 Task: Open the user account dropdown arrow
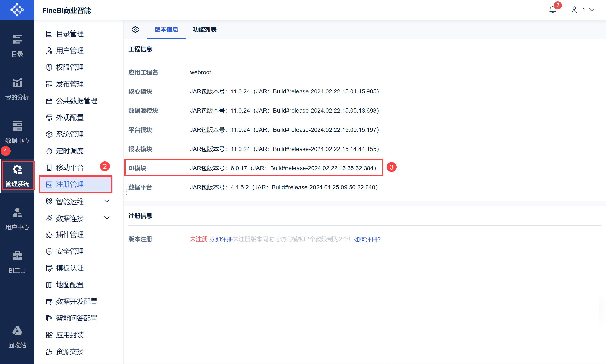592,10
